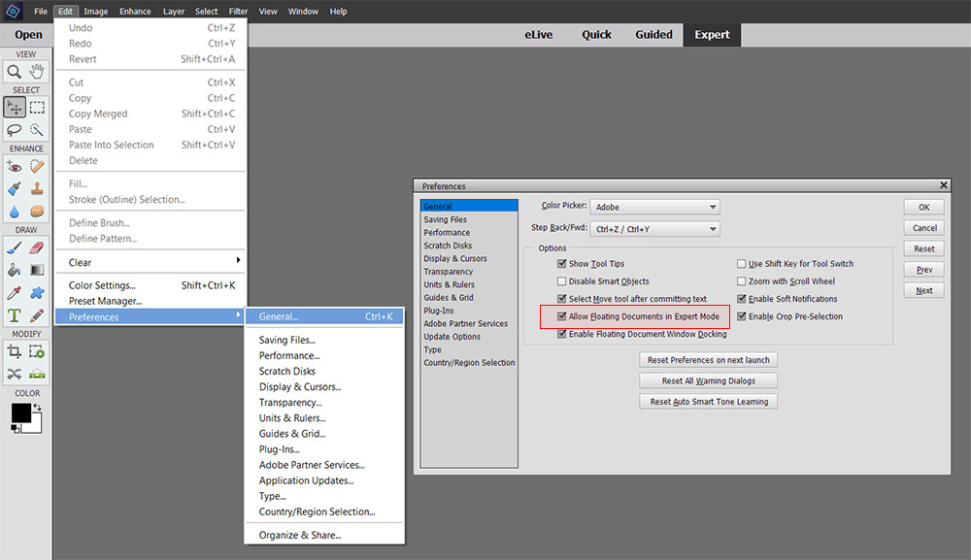Screen dimensions: 971x560
Task: Switch to the Guided mode tab
Action: pyautogui.click(x=653, y=35)
